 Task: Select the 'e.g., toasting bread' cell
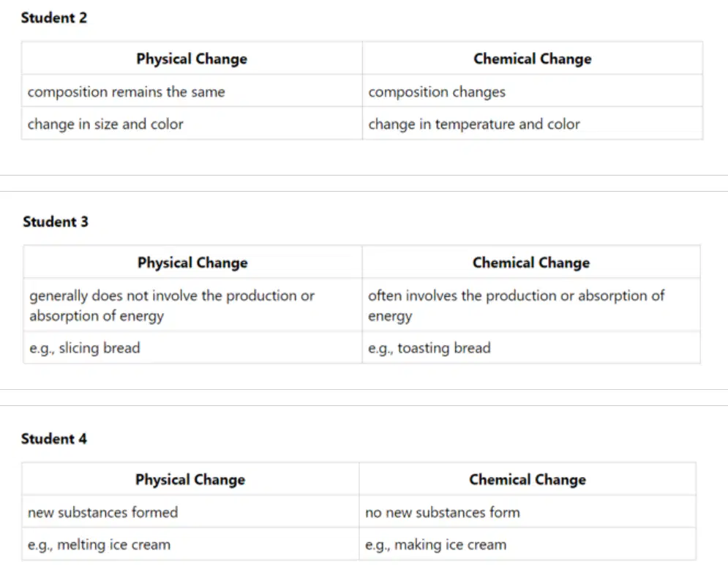531,348
